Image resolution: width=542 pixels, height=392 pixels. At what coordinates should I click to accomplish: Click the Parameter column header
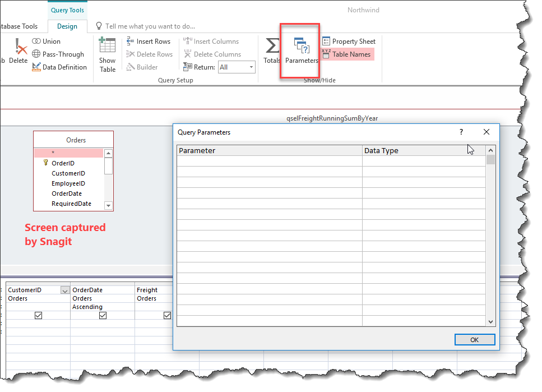click(270, 150)
